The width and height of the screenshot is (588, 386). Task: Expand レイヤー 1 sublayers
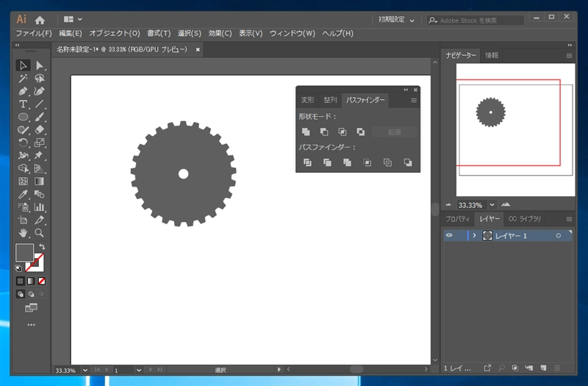tap(474, 235)
